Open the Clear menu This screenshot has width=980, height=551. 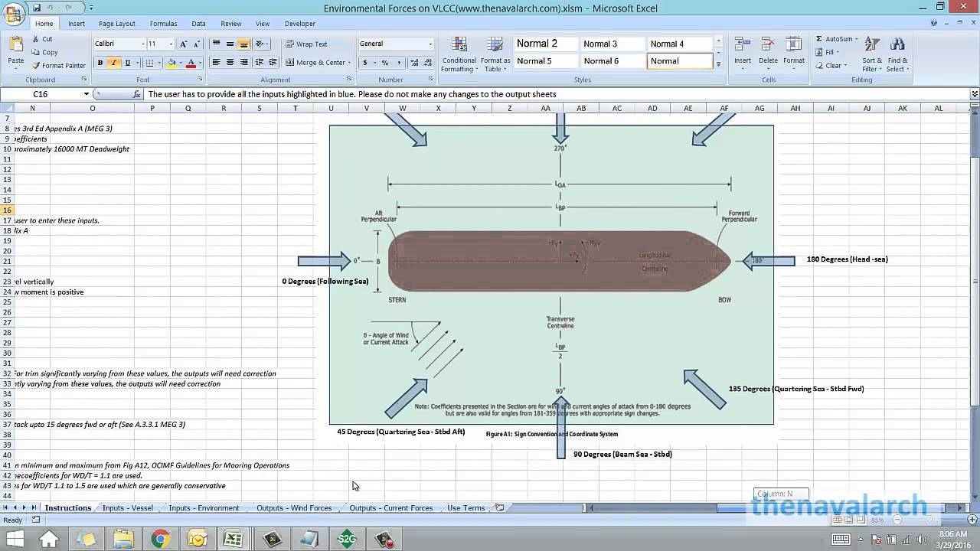(x=831, y=66)
